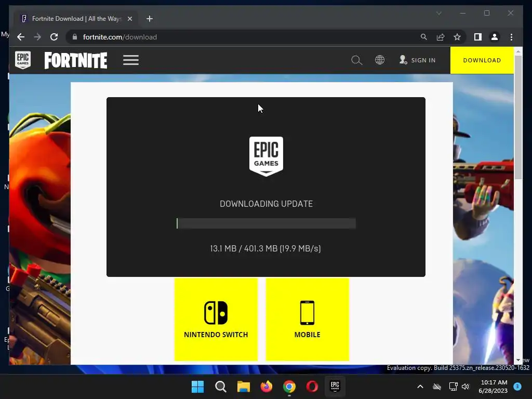The height and width of the screenshot is (399, 532).
Task: Open the tab search chevron
Action: coord(438,13)
